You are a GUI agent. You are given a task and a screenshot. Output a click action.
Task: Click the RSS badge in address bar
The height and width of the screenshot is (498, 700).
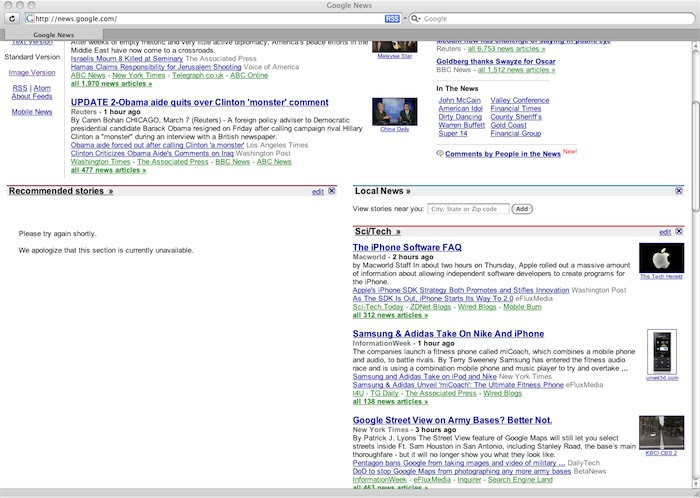392,19
